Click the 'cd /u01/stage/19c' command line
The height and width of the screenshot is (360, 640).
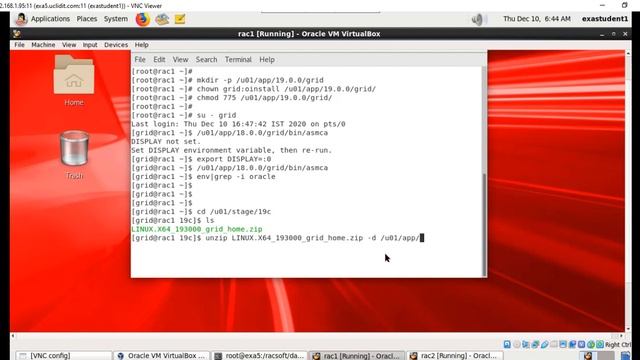pyautogui.click(x=201, y=212)
